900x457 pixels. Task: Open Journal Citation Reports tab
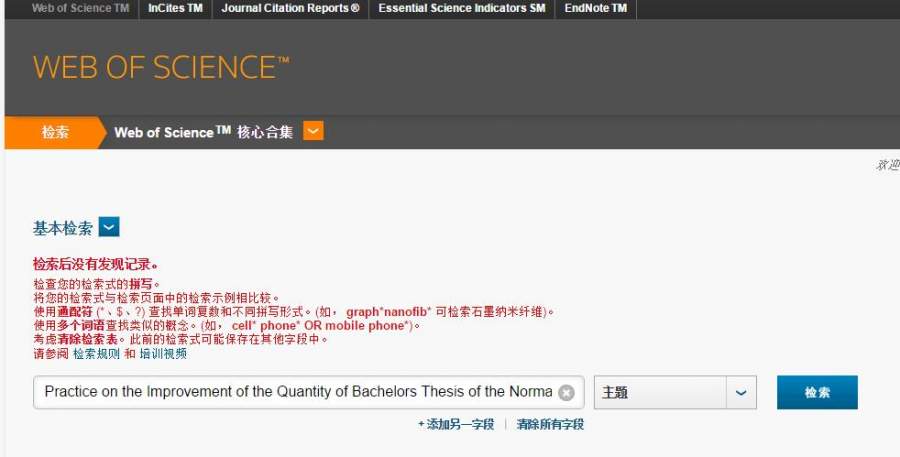pos(290,9)
